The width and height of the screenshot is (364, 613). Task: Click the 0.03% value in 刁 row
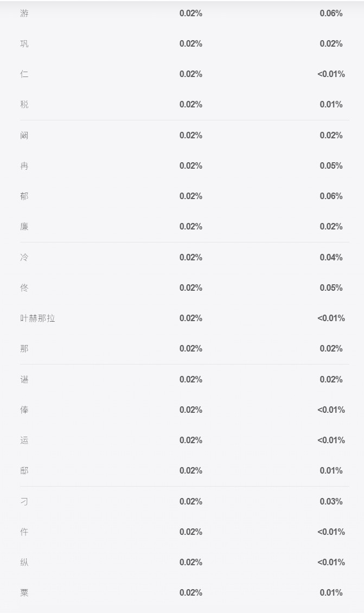331,501
